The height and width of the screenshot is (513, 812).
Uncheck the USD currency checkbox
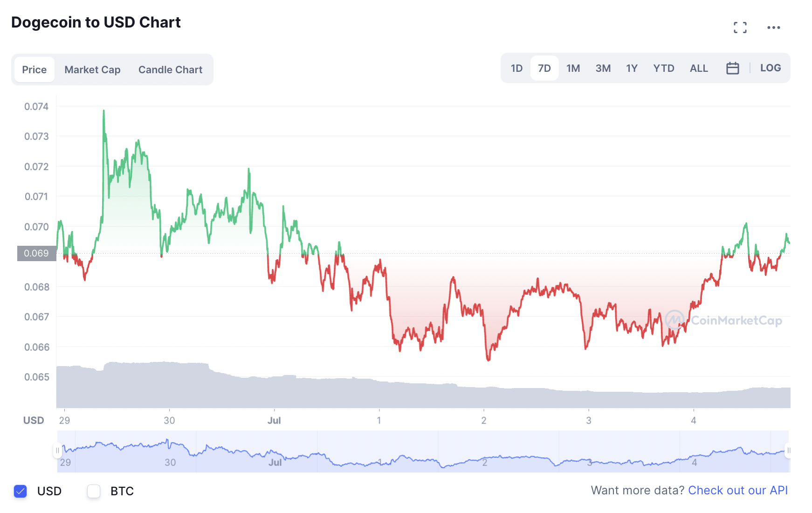coord(21,491)
